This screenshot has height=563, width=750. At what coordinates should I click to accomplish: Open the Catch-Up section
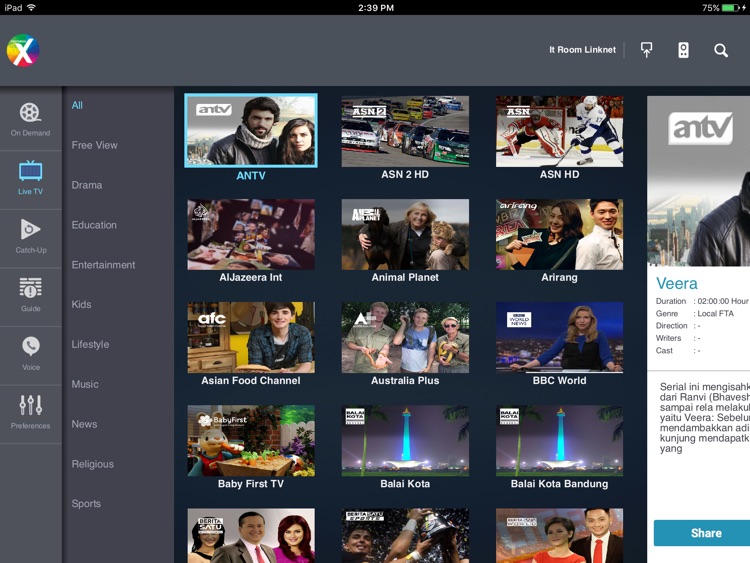(31, 237)
